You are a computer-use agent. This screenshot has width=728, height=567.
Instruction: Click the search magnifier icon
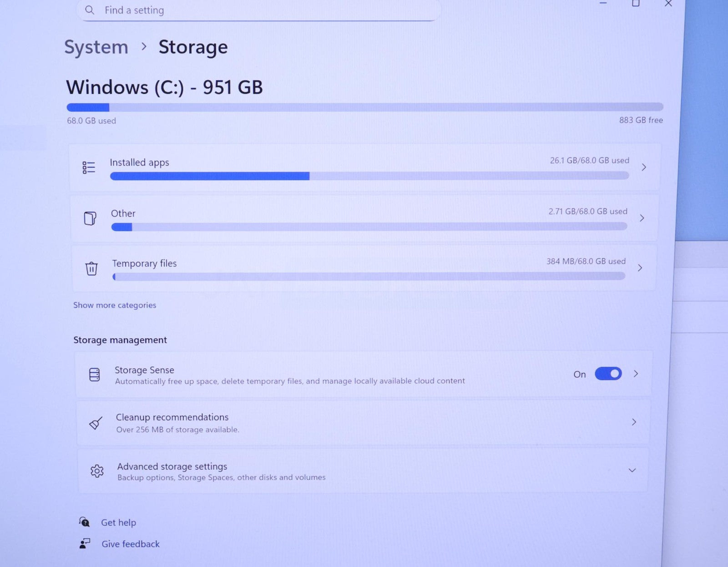tap(90, 10)
